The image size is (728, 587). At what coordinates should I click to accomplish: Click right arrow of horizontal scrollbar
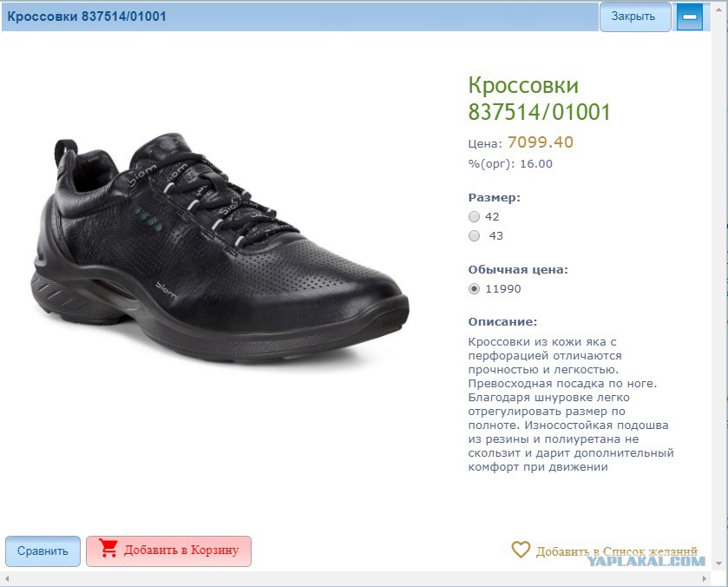click(704, 579)
